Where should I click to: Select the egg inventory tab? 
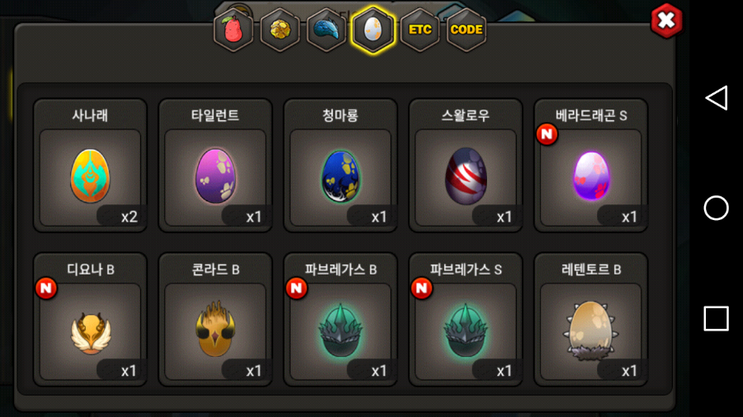[373, 30]
